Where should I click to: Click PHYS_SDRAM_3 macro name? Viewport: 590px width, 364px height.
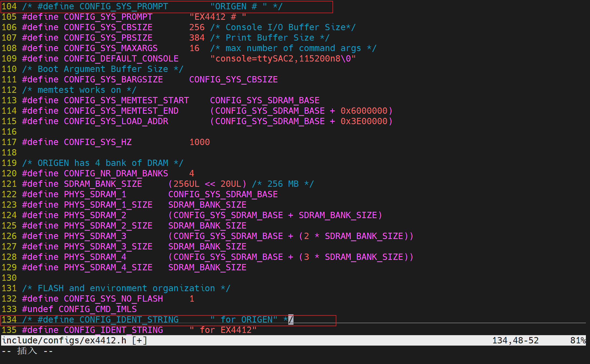(x=95, y=236)
